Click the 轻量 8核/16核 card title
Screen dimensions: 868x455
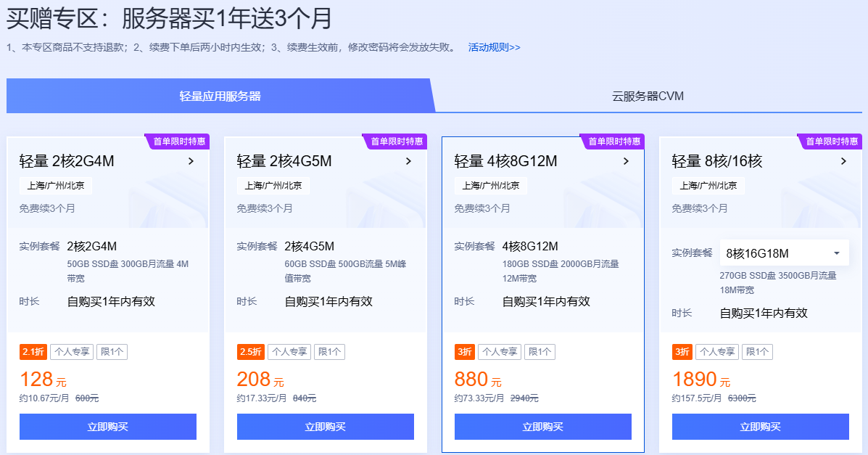tap(717, 161)
